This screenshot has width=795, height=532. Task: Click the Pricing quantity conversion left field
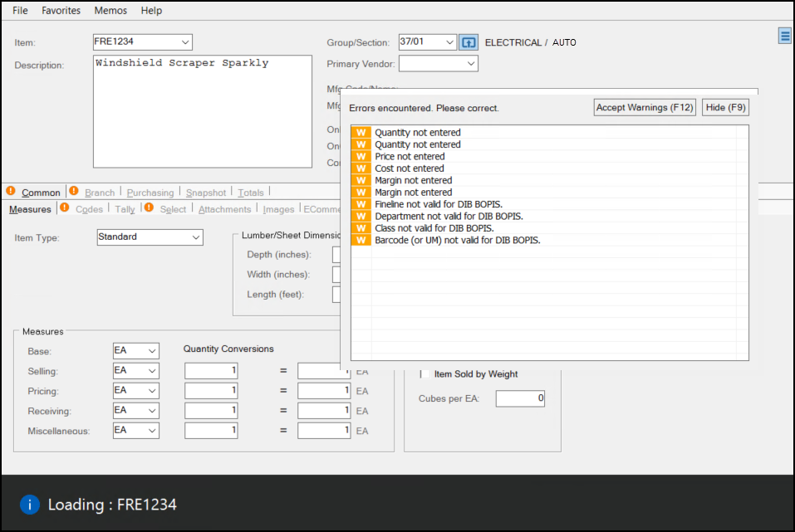pos(211,391)
